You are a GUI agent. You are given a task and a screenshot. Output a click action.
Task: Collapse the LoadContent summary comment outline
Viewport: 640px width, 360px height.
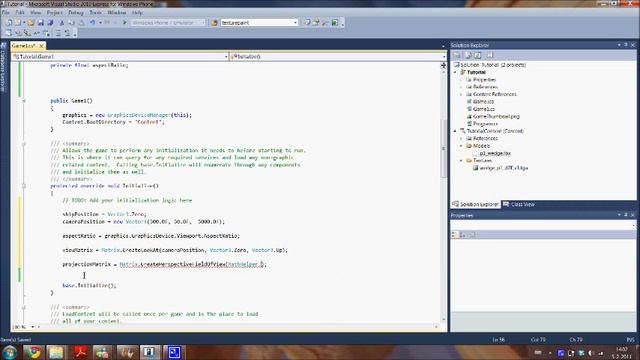(24, 307)
